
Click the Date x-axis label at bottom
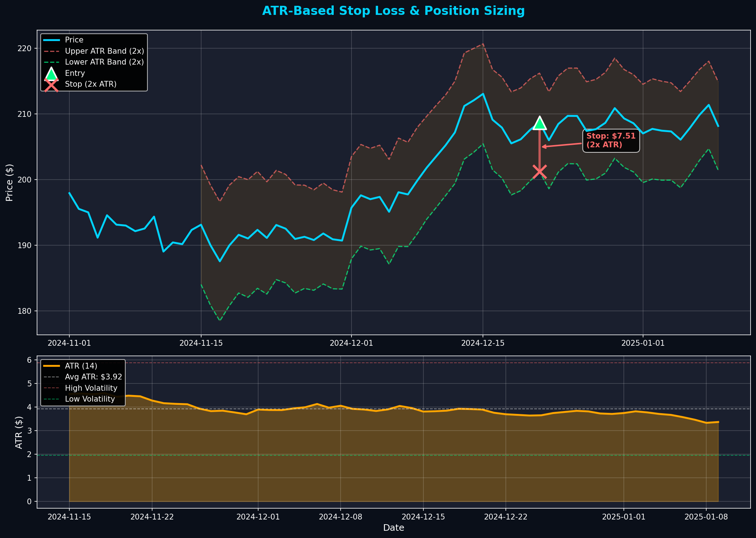click(394, 528)
